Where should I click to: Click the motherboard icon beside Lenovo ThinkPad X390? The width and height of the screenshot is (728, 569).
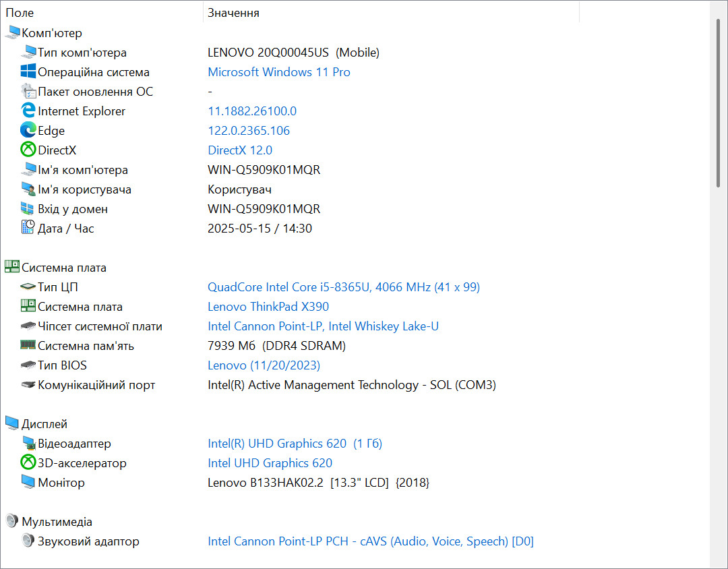click(28, 306)
